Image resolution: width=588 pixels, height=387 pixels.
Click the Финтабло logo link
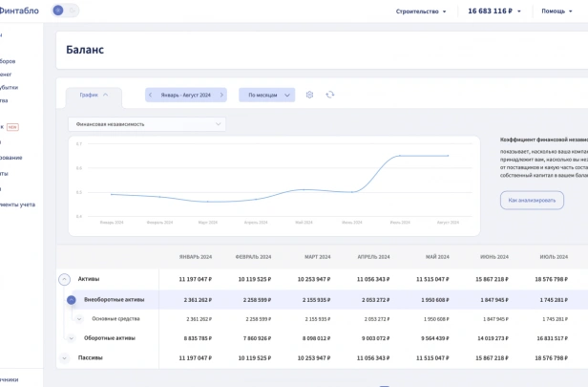pyautogui.click(x=19, y=11)
